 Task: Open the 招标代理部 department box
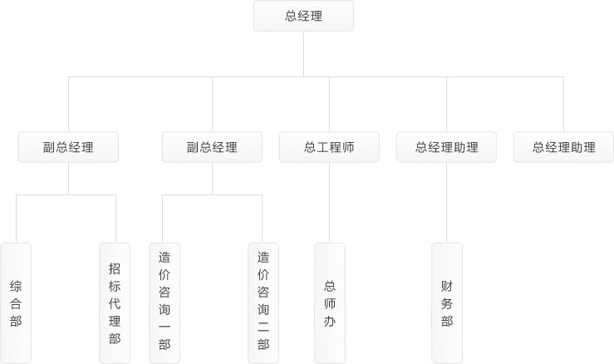115,303
